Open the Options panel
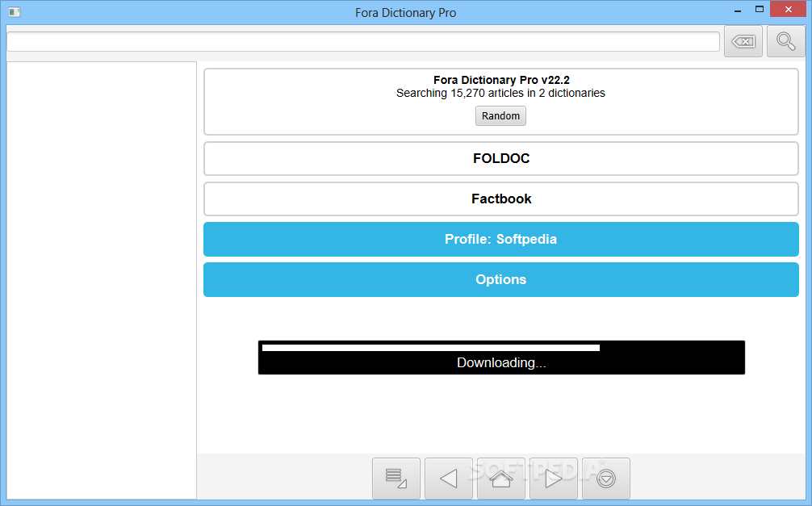 coord(500,280)
